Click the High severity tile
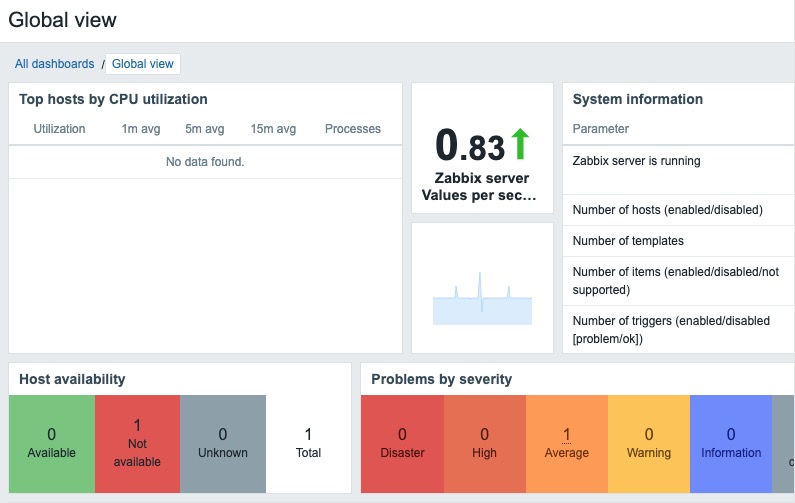The image size is (795, 503). coord(485,444)
